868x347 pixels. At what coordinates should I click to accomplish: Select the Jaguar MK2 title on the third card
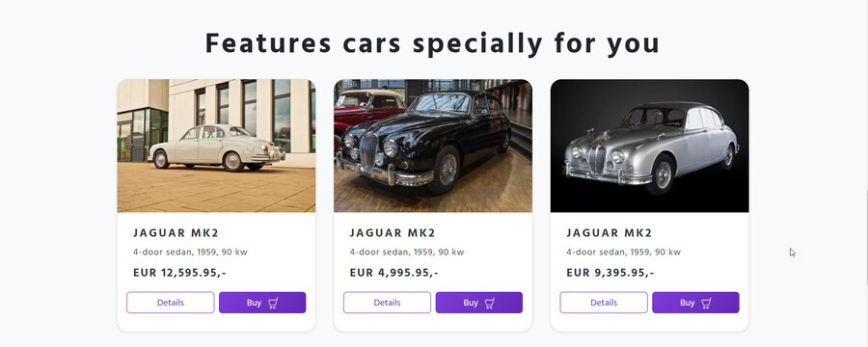click(x=609, y=233)
